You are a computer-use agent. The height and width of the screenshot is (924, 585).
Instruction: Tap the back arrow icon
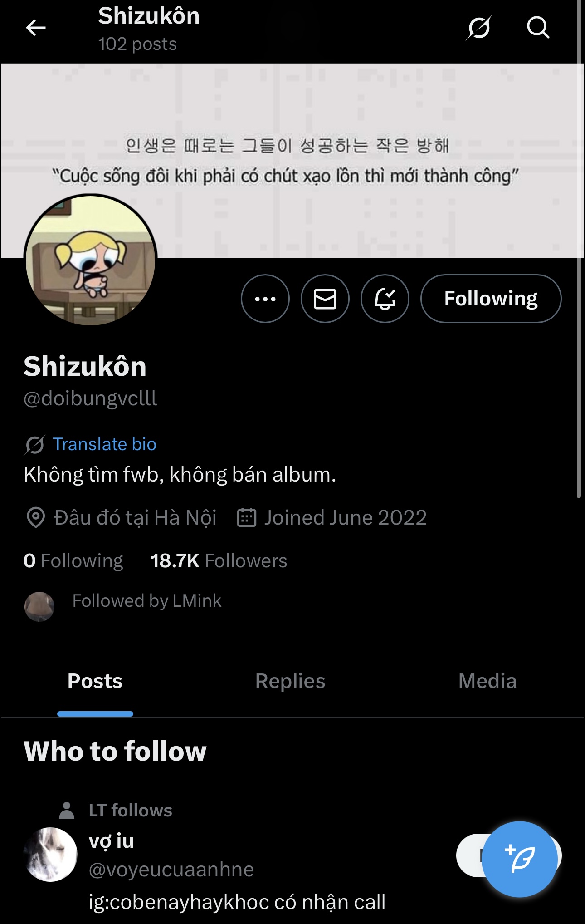(x=36, y=28)
